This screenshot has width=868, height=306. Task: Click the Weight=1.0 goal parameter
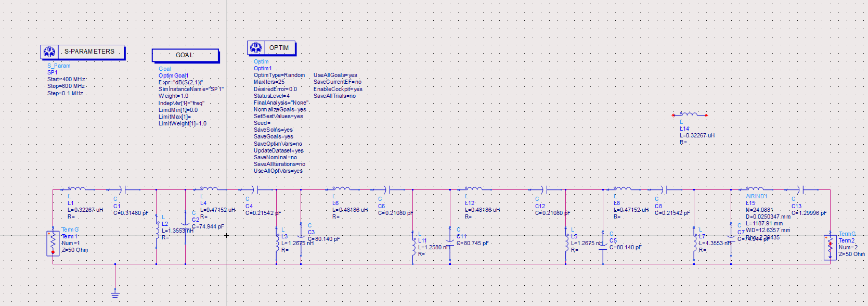[x=174, y=96]
